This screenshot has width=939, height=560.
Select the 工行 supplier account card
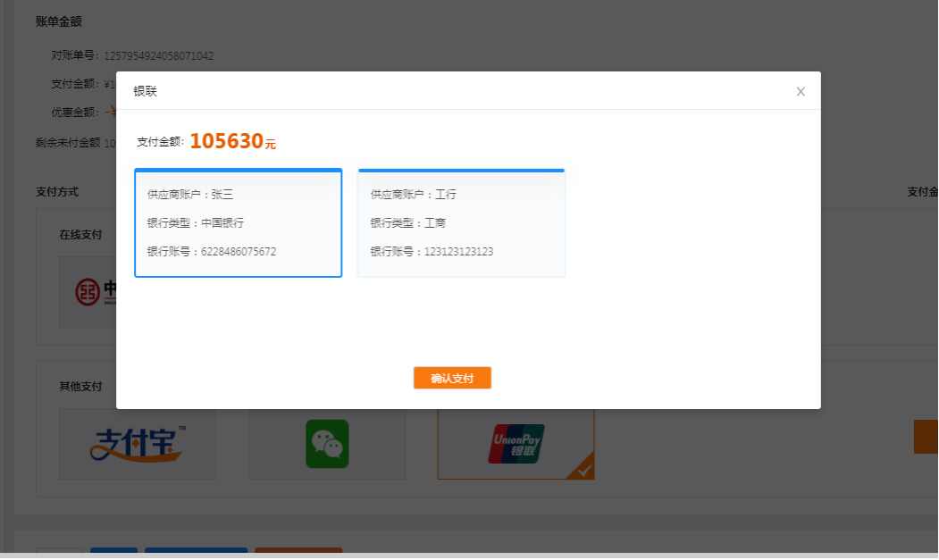(461, 223)
